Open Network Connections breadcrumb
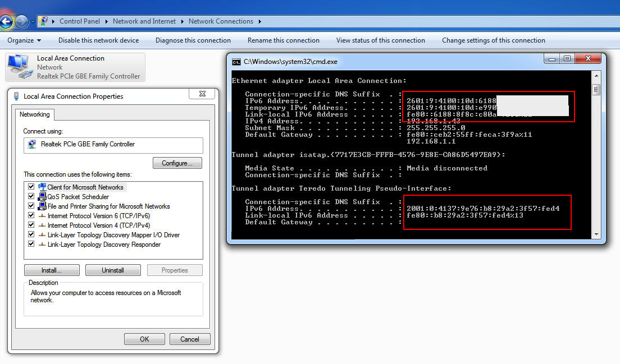This screenshot has width=620, height=364. (x=221, y=21)
